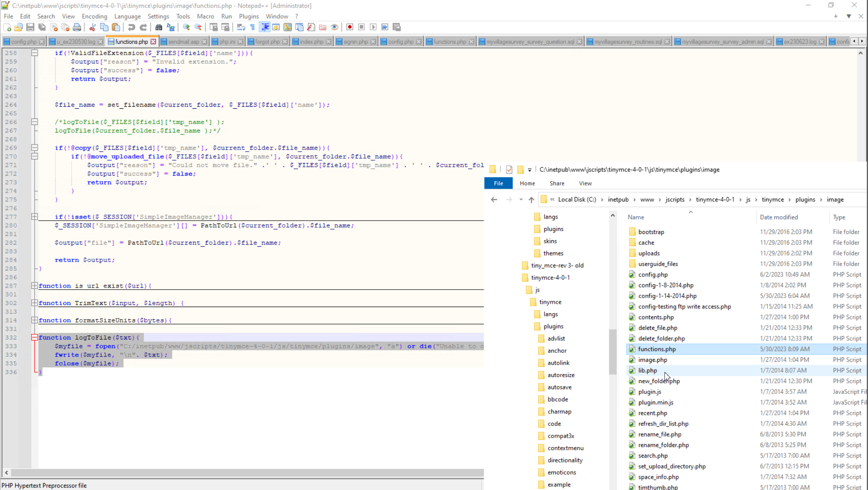This screenshot has height=490, width=868.
Task: Toggle the indent guide toolbar button
Action: pyautogui.click(x=265, y=27)
